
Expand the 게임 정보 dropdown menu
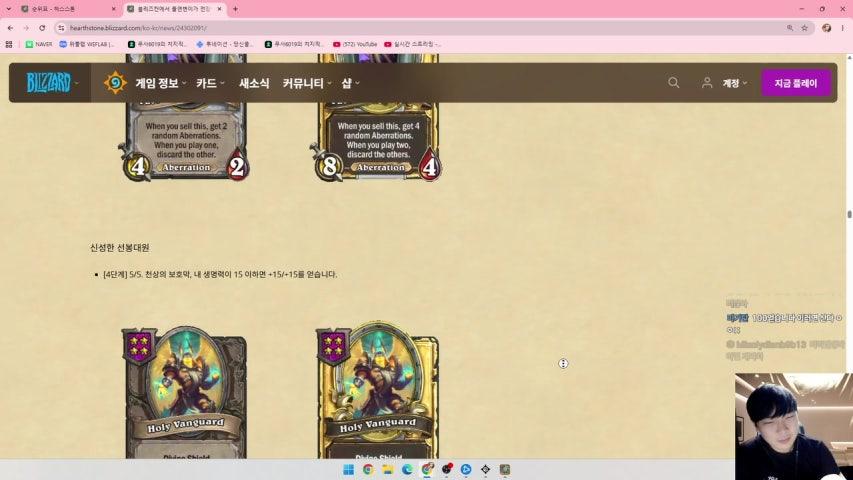[160, 83]
